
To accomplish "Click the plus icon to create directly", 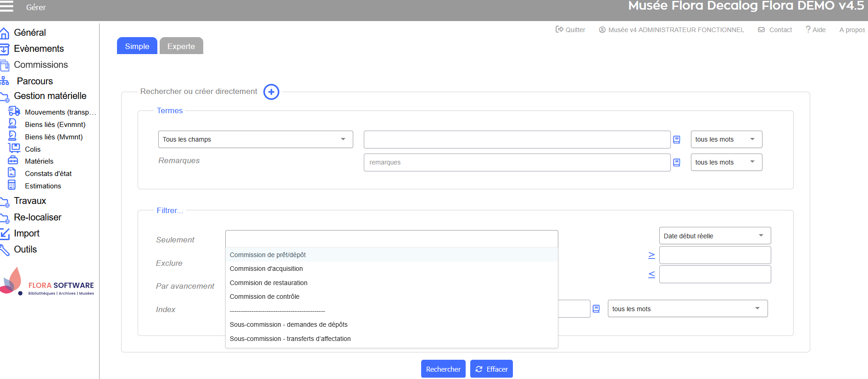I will coord(271,92).
